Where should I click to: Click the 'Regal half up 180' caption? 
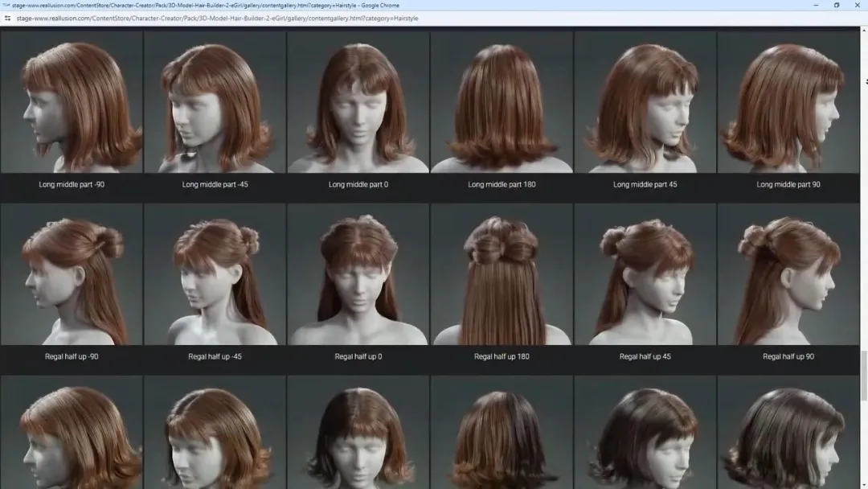tap(502, 356)
